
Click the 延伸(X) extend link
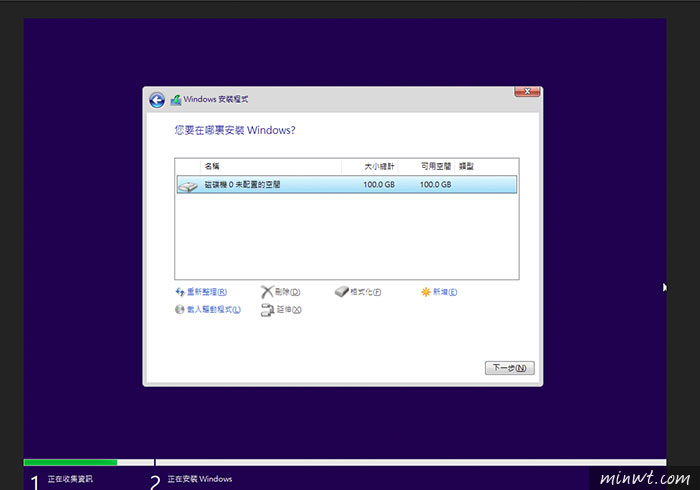click(x=289, y=309)
